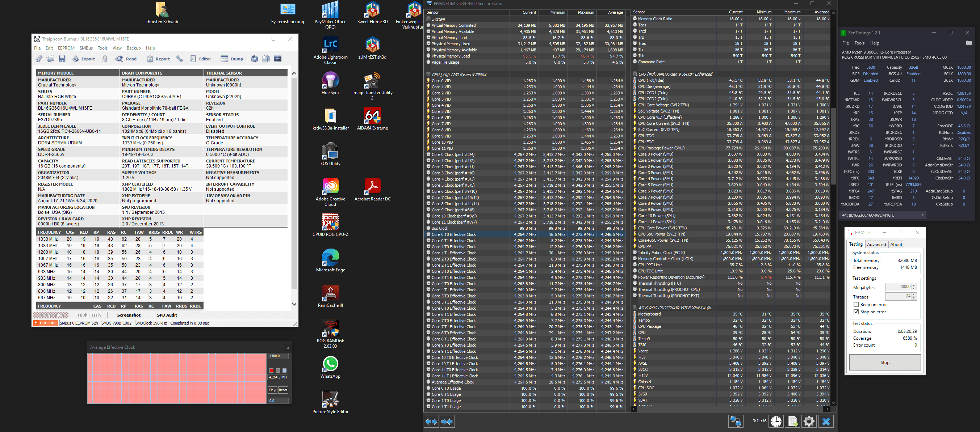The height and width of the screenshot is (432, 980).
Task: Click the blue X close icon in HWiNFO bottom bar
Action: pos(826,422)
